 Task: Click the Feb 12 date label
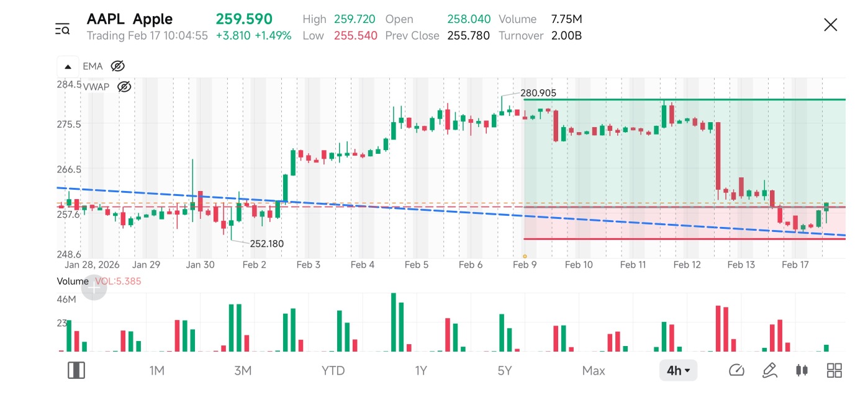(687, 265)
